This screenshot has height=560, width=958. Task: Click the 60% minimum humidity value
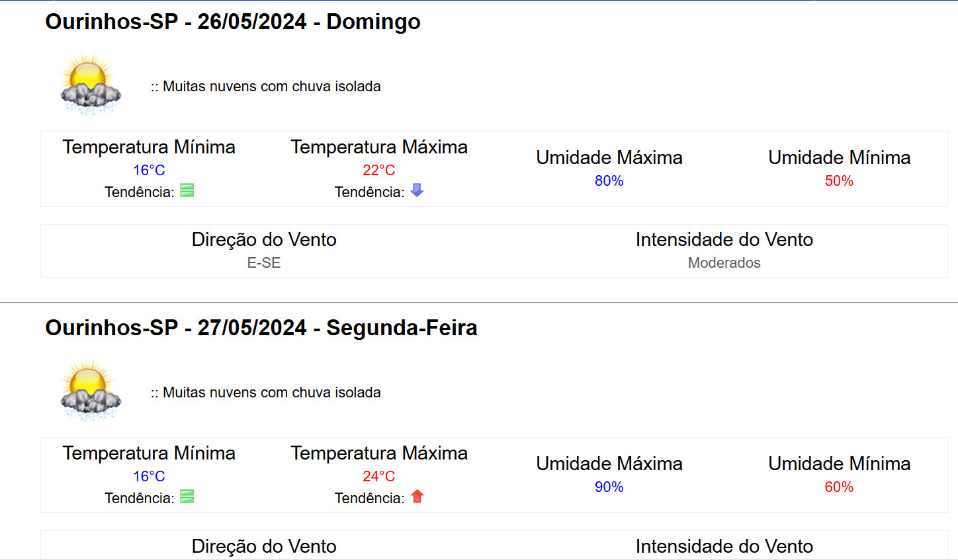tap(839, 487)
